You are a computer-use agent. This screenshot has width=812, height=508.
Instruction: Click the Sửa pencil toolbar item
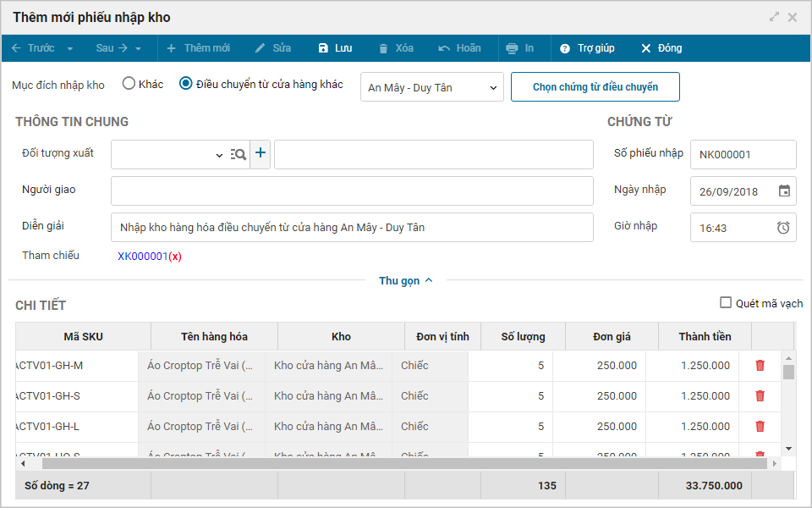(273, 48)
